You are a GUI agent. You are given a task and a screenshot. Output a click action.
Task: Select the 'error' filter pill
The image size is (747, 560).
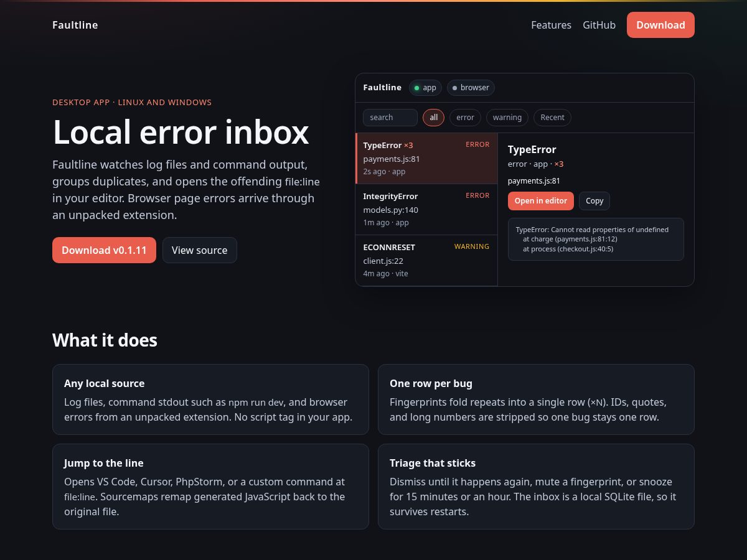click(465, 118)
